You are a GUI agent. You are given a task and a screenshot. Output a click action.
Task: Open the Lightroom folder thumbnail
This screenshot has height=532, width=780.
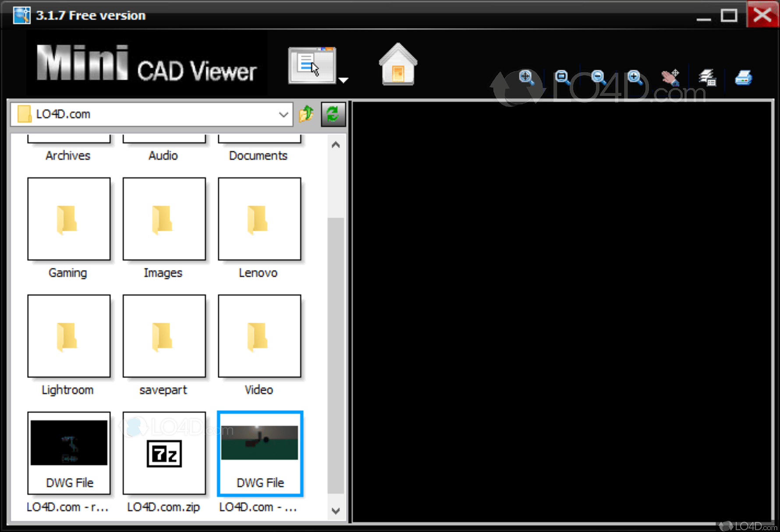[69, 336]
